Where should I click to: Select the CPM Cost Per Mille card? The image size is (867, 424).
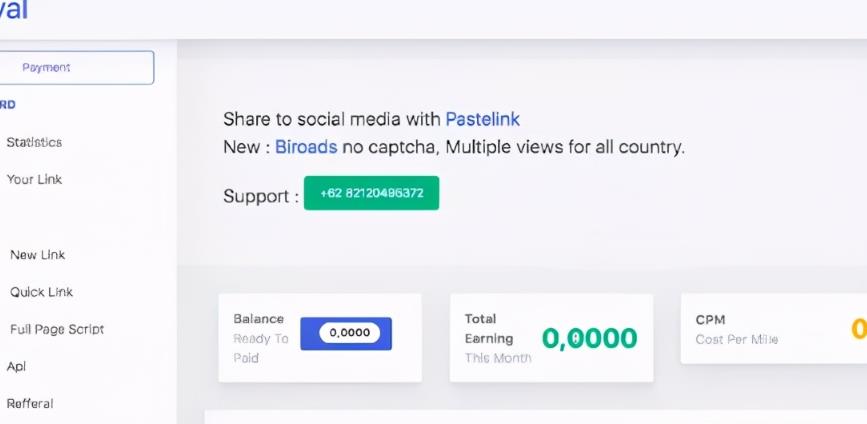pos(774,329)
